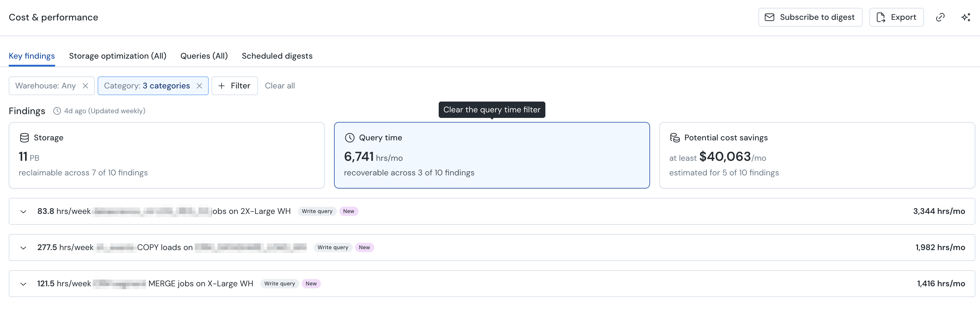Expand the 83.8 hrs/week finding row
Viewport: 980px width, 314px height.
click(x=23, y=212)
